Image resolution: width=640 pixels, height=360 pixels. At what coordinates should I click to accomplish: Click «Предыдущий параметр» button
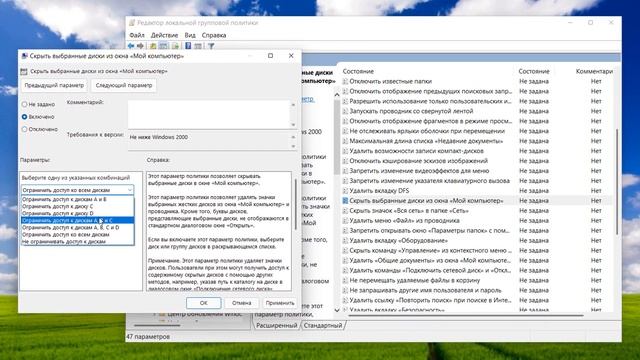click(54, 85)
